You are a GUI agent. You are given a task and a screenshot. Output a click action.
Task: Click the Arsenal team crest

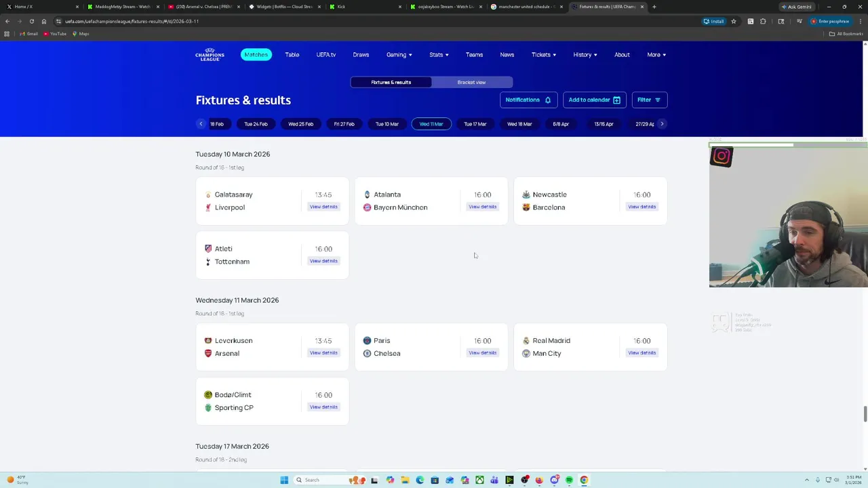208,353
